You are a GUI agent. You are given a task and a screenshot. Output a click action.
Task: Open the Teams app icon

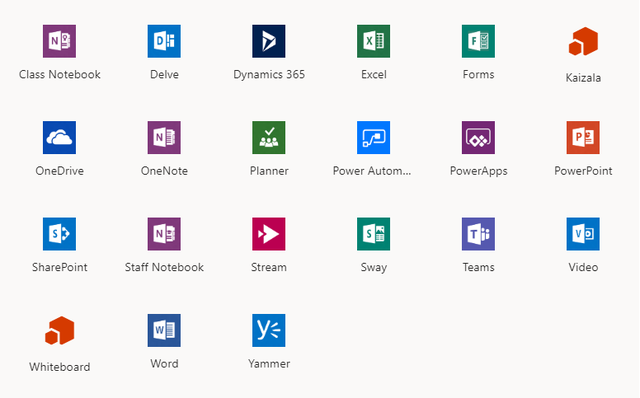point(478,233)
